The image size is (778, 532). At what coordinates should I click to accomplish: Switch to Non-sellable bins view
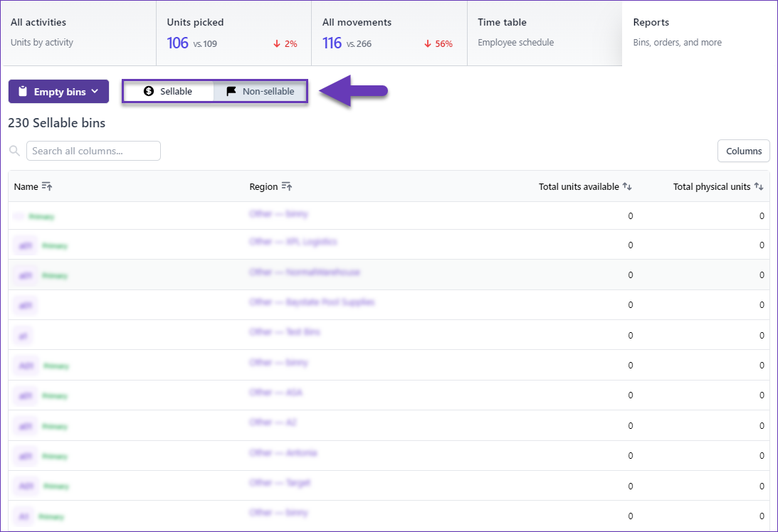click(x=261, y=92)
